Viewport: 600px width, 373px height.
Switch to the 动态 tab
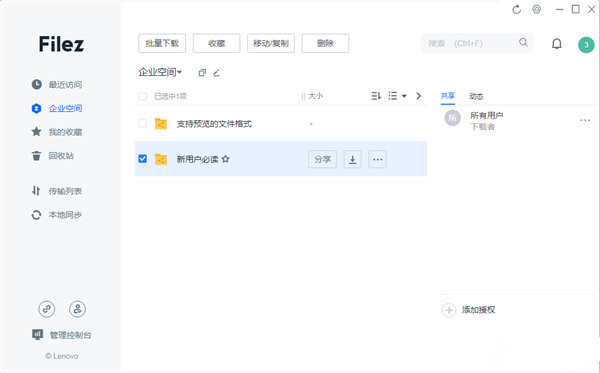click(x=476, y=96)
